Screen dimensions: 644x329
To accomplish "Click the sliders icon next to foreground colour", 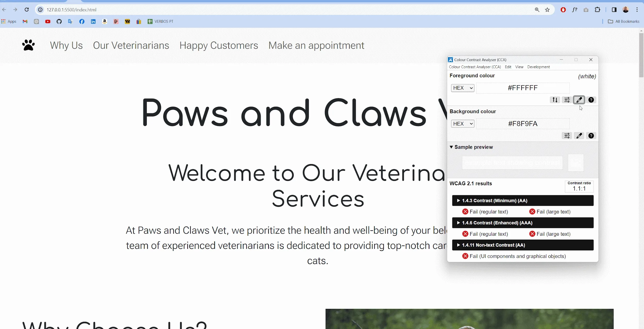I will pyautogui.click(x=567, y=100).
